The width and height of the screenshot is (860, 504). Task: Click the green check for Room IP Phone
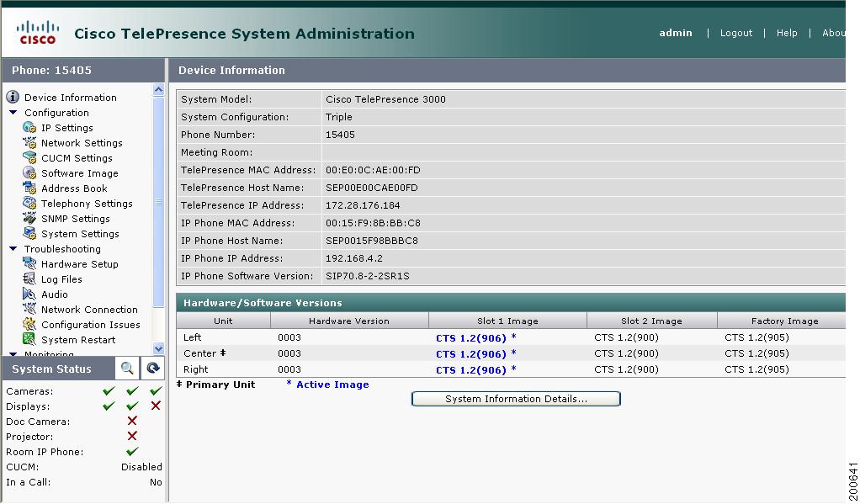[x=132, y=451]
